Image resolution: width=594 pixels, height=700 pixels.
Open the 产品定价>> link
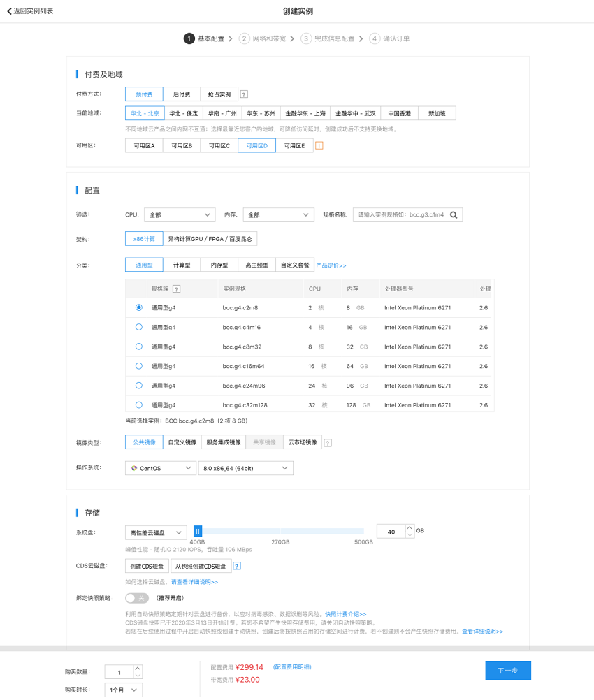331,265
